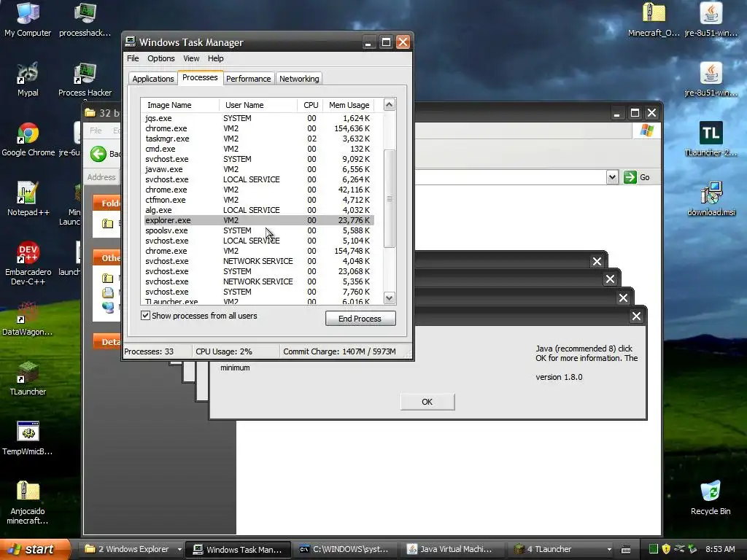747x560 pixels.
Task: Open the Recycle Bin
Action: 711,498
